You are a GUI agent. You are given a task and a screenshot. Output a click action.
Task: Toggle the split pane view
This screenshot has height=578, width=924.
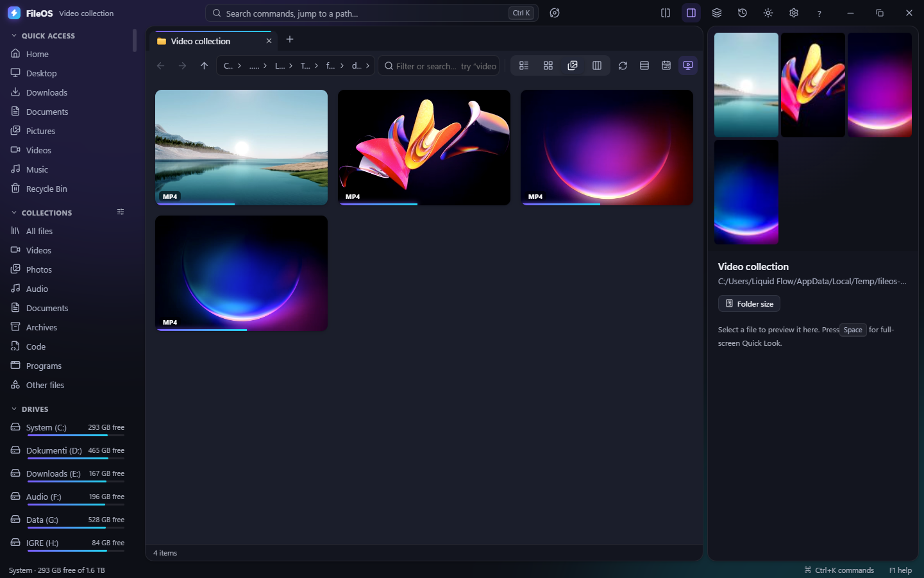[x=666, y=13]
